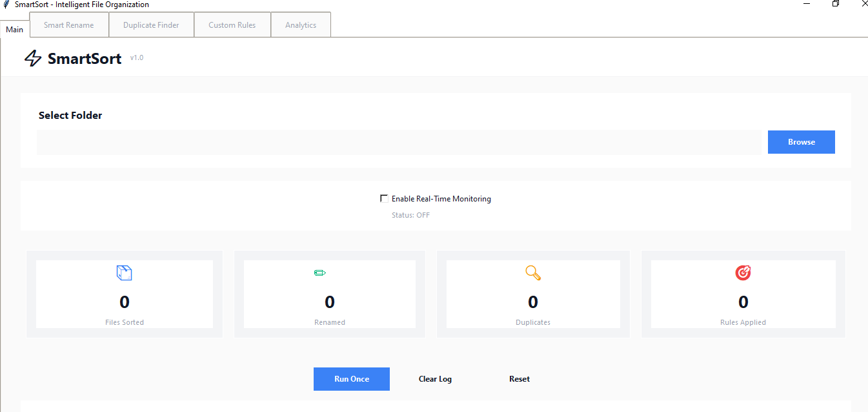Switch to the Smart Rename tab
868x412 pixels.
click(x=68, y=25)
